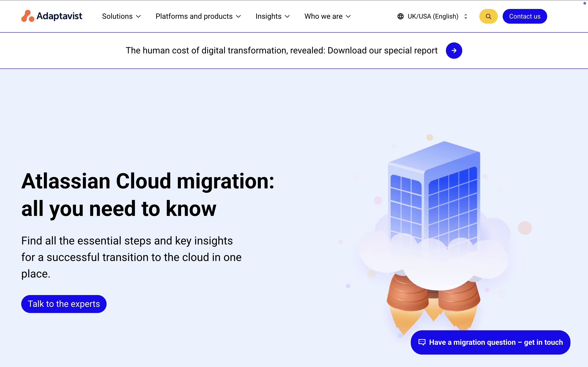This screenshot has height=367, width=588.
Task: Open the UK/USA (English) language selector
Action: [433, 16]
